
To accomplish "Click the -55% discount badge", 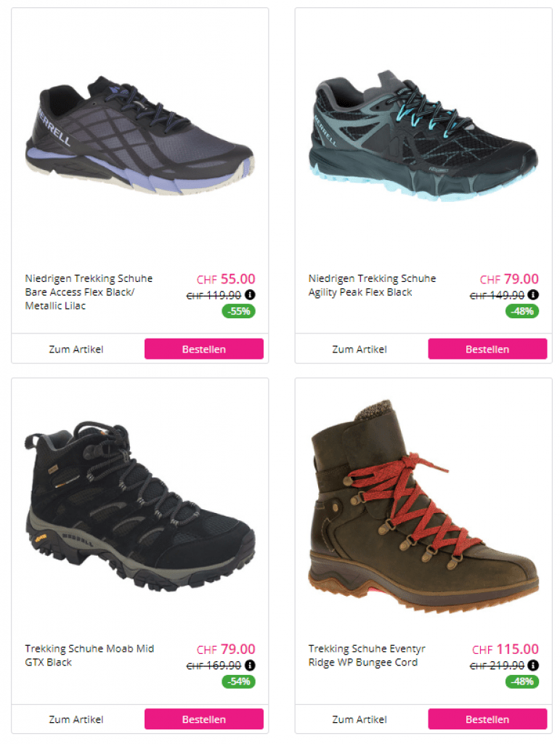I will point(238,311).
